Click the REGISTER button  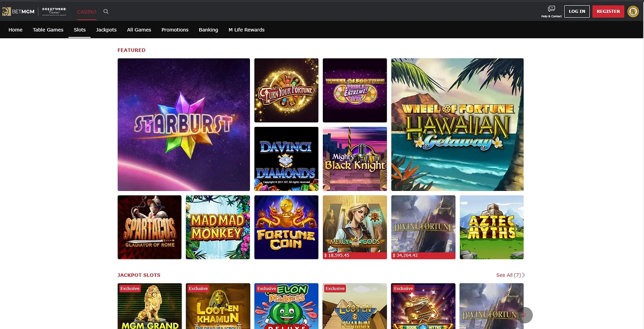click(608, 11)
